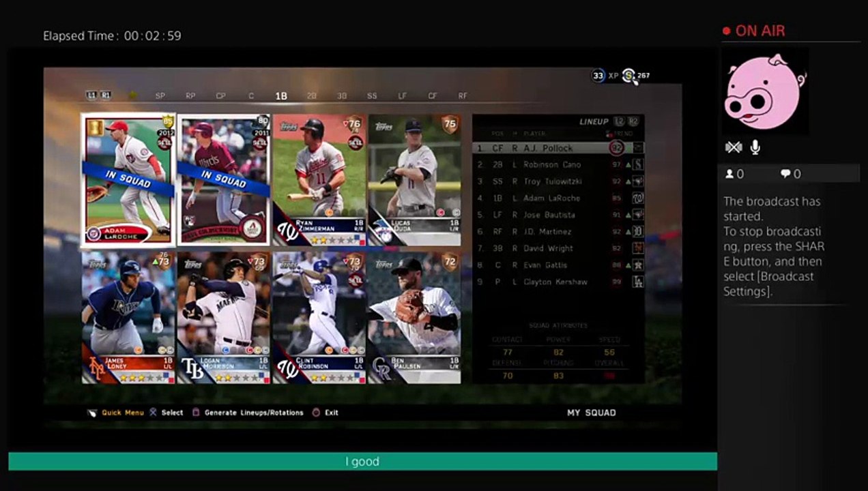Click the stubs coin currency icon
Screen dimensions: 868x491
[x=628, y=76]
